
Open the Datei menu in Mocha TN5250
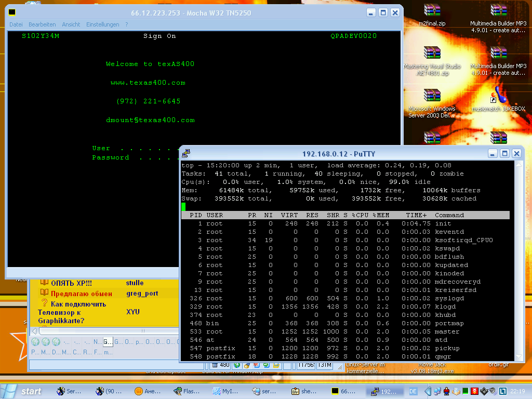(16, 24)
